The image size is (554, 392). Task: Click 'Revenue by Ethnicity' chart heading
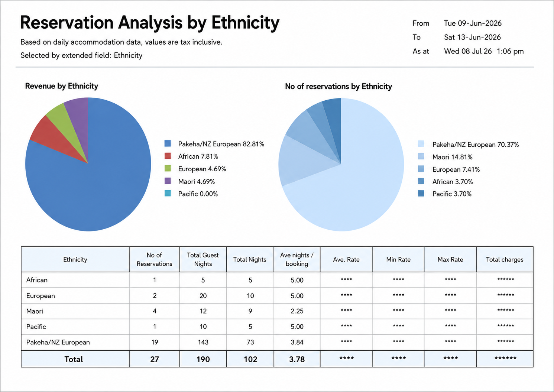(x=62, y=86)
